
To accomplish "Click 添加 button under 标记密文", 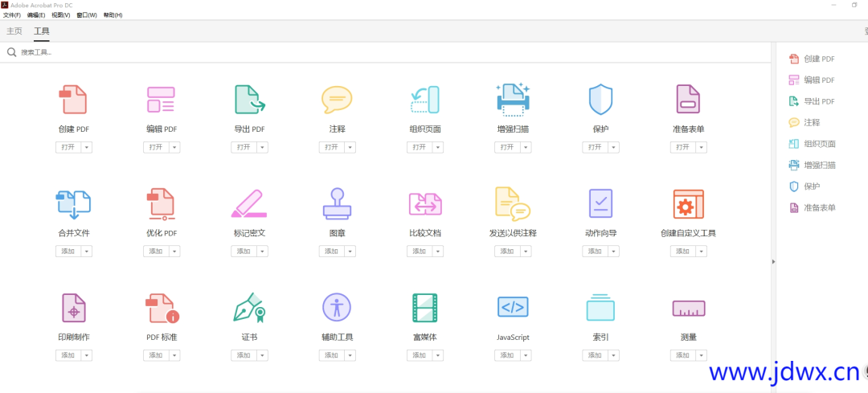I will (244, 252).
